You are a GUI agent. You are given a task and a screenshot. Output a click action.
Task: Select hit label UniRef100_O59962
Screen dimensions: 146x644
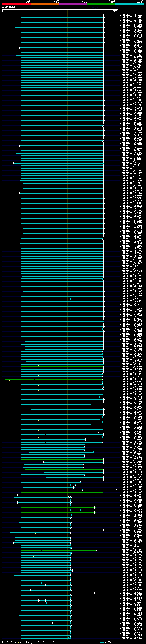[131, 90]
